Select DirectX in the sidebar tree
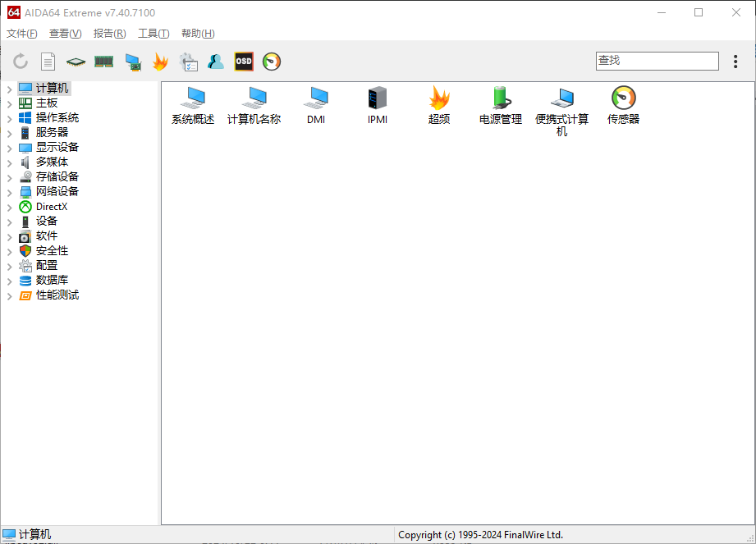Image resolution: width=756 pixels, height=544 pixels. pos(51,207)
